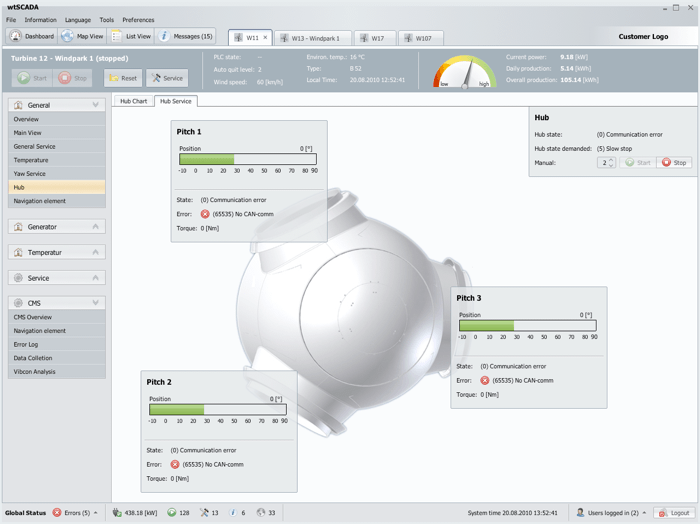The width and height of the screenshot is (700, 524).
Task: Increase the Manual value stepper
Action: click(x=611, y=160)
